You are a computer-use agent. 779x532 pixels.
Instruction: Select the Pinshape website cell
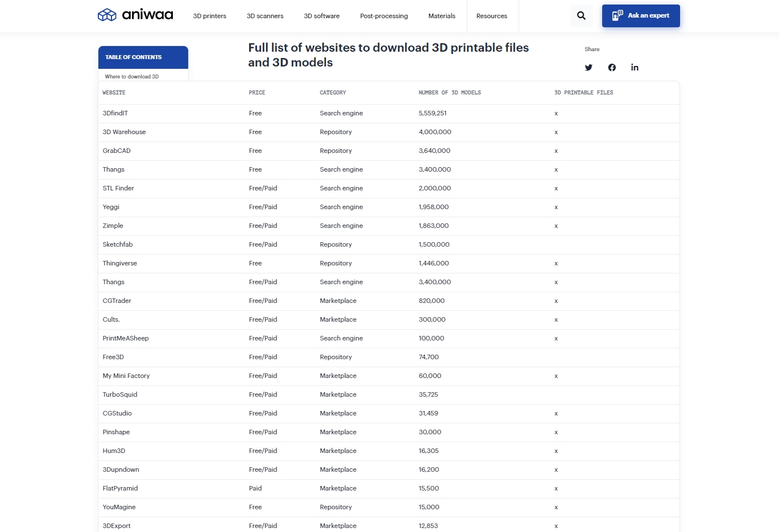pos(116,432)
